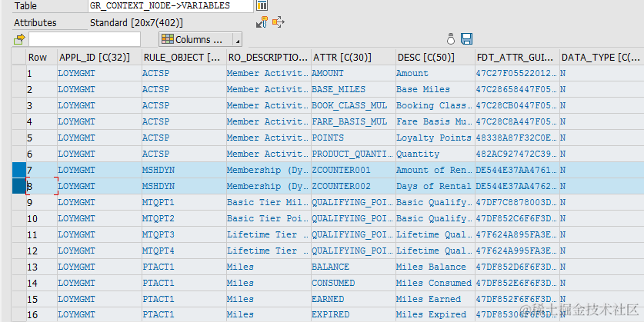Image resolution: width=644 pixels, height=322 pixels.
Task: Click the DESC [C(50)] column header
Action: pyautogui.click(x=435, y=57)
